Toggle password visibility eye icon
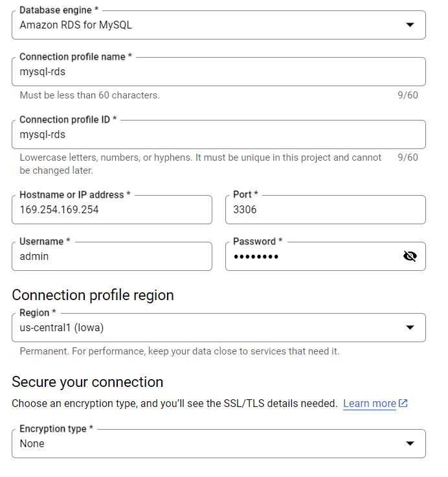The image size is (448, 477). tap(409, 256)
